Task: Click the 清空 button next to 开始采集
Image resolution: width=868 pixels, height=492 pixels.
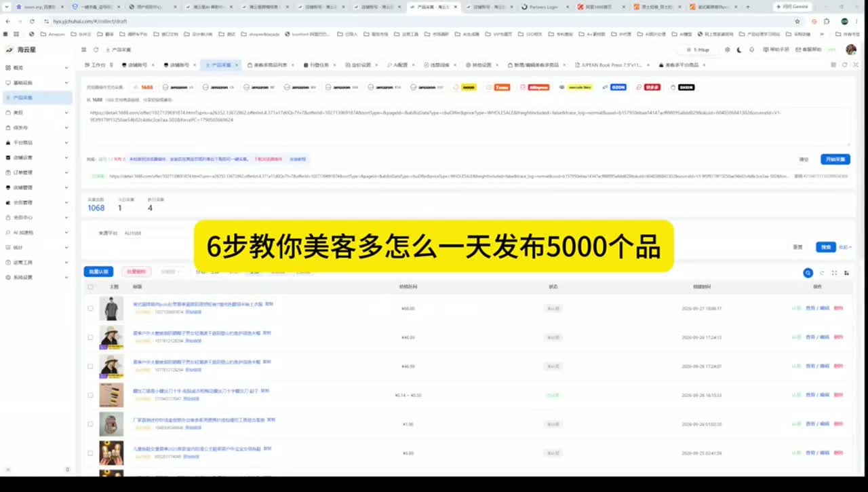Action: pyautogui.click(x=804, y=159)
